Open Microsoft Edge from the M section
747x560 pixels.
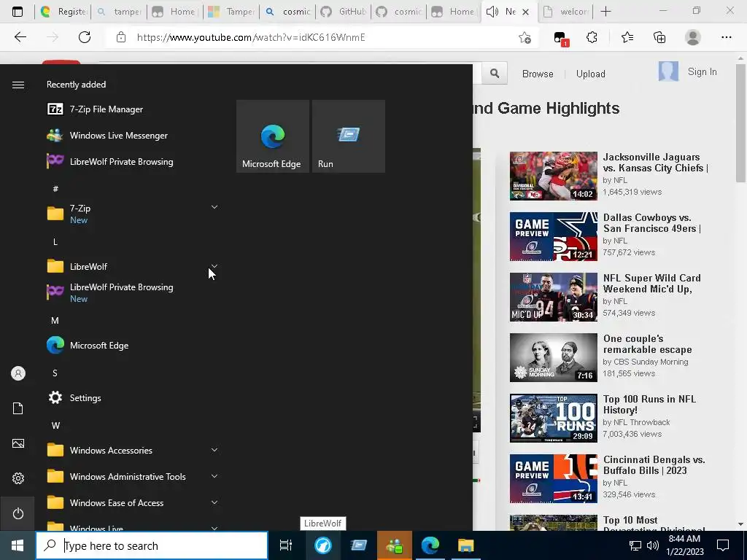pyautogui.click(x=133, y=345)
